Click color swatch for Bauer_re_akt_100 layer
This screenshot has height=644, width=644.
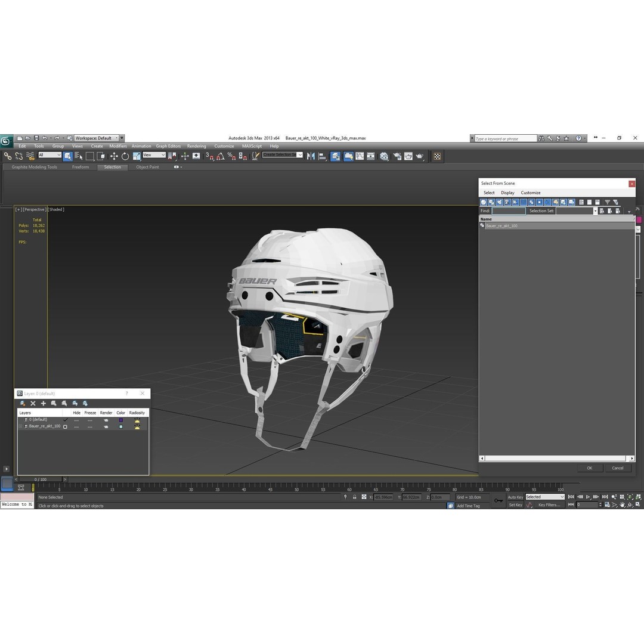click(120, 427)
